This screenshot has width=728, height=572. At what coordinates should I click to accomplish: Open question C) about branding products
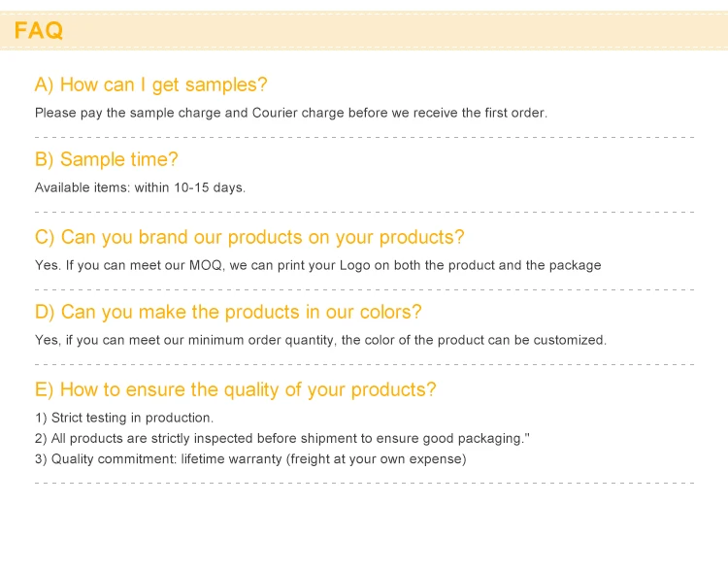click(x=249, y=237)
